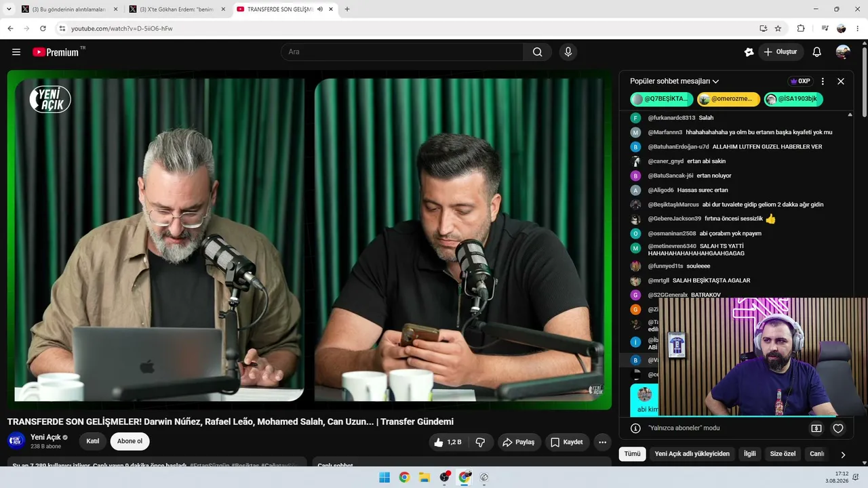Open more actions menu below video
Viewport: 868px width, 488px height.
602,442
